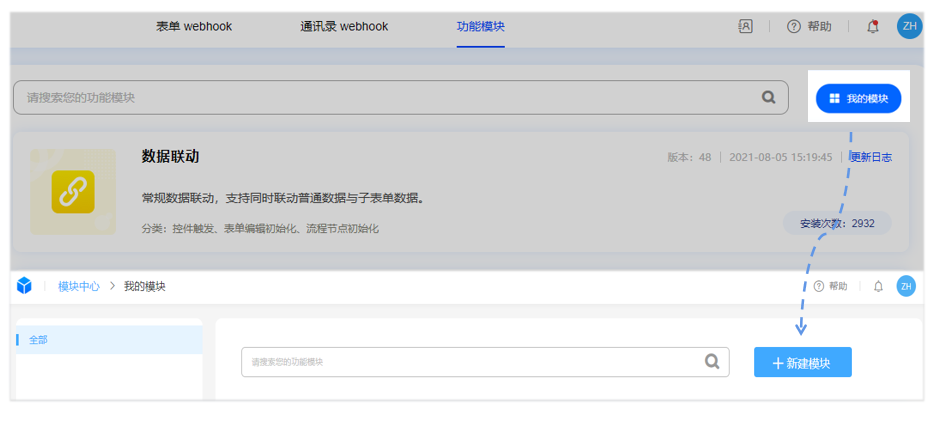
Task: Click the blue cube logo beside 模块中心
Action: 24,286
